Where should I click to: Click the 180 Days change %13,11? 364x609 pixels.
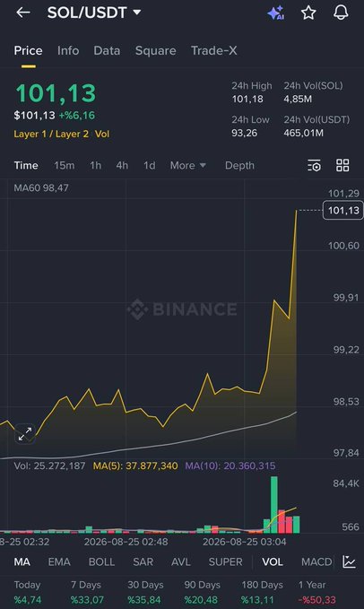(x=257, y=600)
